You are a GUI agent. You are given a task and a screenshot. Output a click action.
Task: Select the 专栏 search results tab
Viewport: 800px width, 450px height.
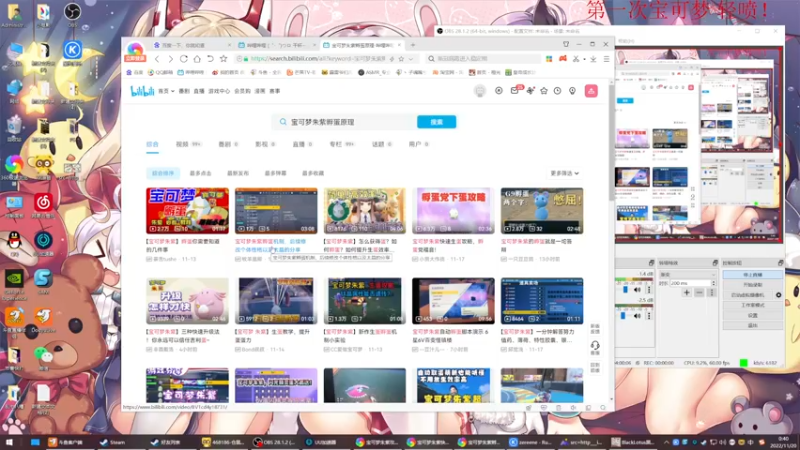pyautogui.click(x=341, y=144)
